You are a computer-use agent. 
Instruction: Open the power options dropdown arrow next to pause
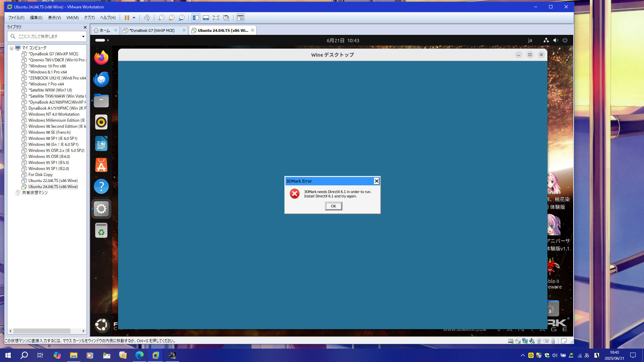(134, 18)
